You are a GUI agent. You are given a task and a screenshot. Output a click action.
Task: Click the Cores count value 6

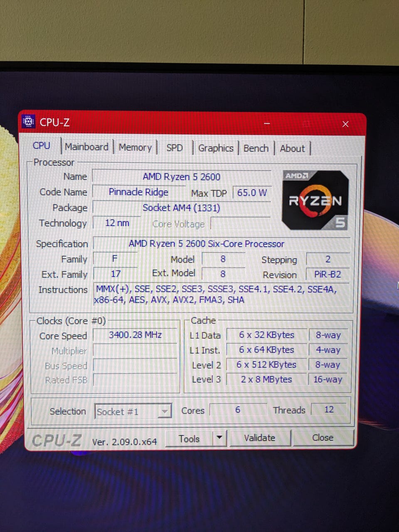pos(238,410)
